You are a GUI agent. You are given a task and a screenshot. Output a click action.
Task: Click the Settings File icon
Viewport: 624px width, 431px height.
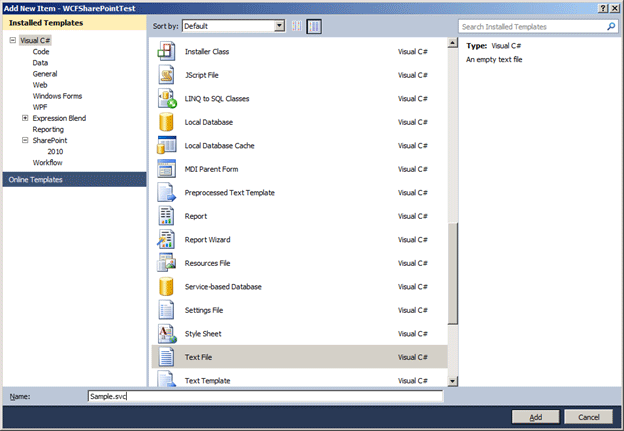166,310
